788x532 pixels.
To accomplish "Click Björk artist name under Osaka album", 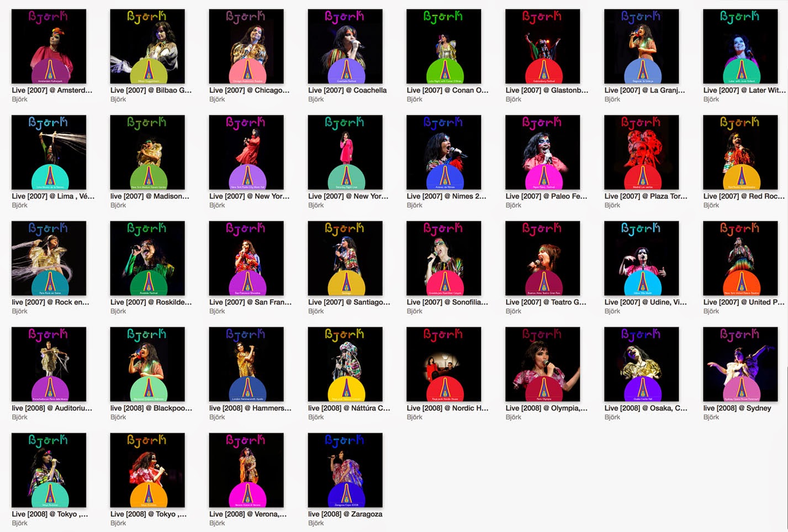I will (612, 417).
